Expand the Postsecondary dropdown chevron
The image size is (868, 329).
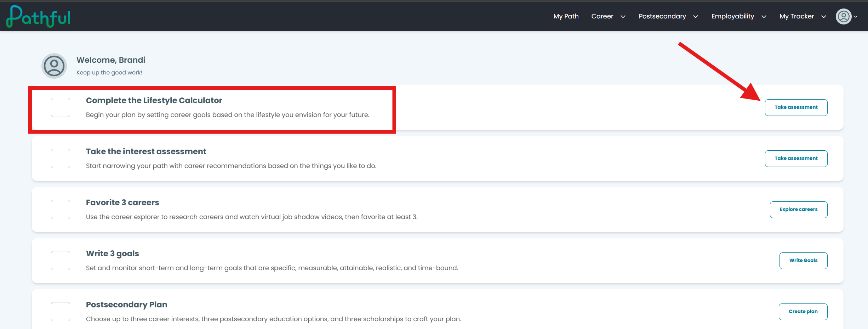point(696,17)
